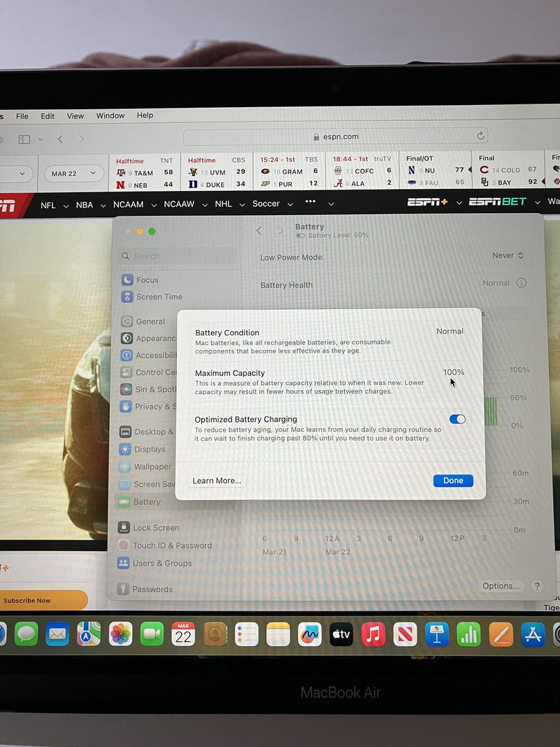The width and height of the screenshot is (560, 747).
Task: Open the File menu
Action: coord(22,116)
